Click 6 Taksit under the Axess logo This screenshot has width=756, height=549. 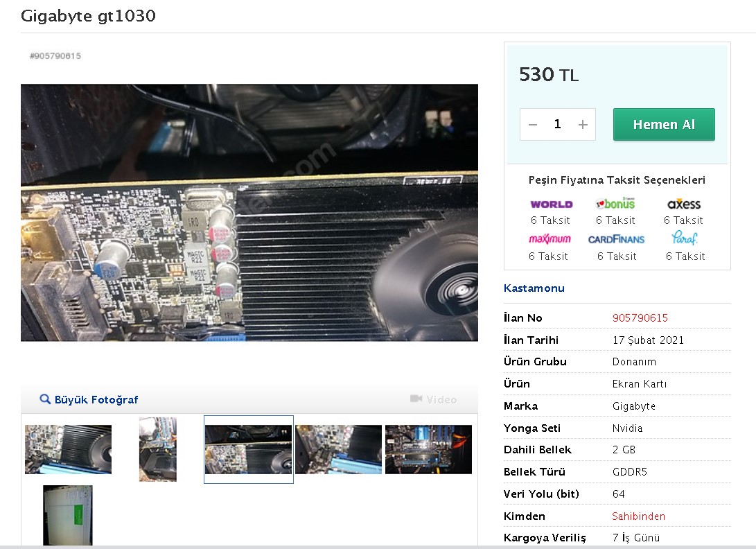[x=683, y=220]
